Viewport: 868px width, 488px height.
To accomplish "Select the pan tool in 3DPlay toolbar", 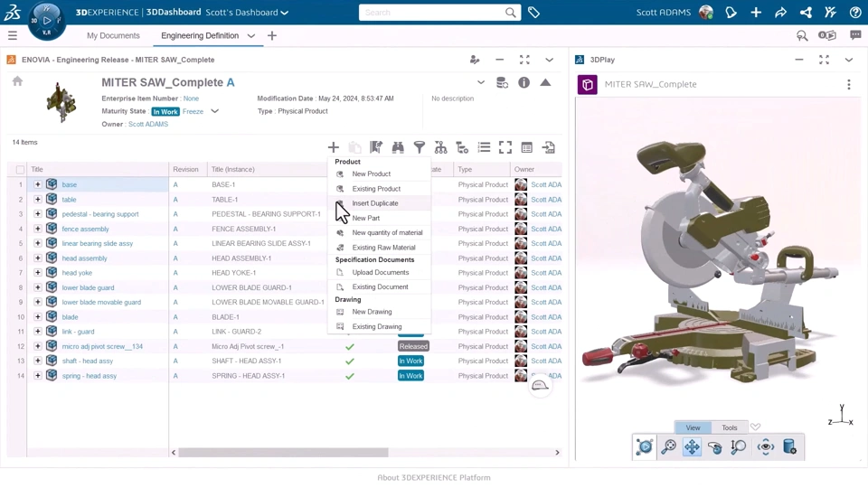I will [x=692, y=447].
